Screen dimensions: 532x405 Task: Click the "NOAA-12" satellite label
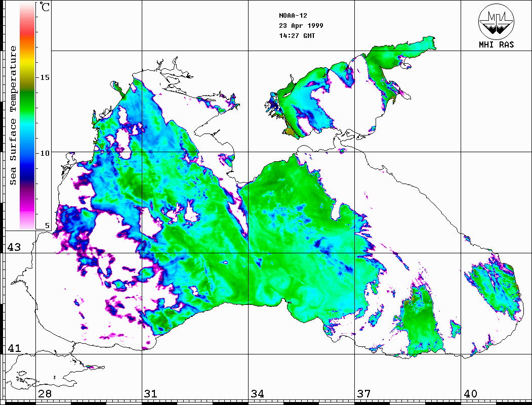(293, 16)
